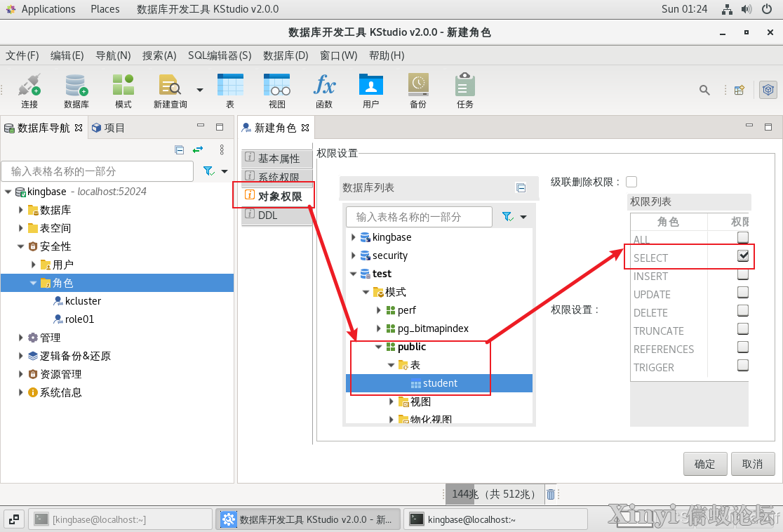Check the TRUNCATE permission checkbox
Screen dimensions: 783x532
point(743,328)
